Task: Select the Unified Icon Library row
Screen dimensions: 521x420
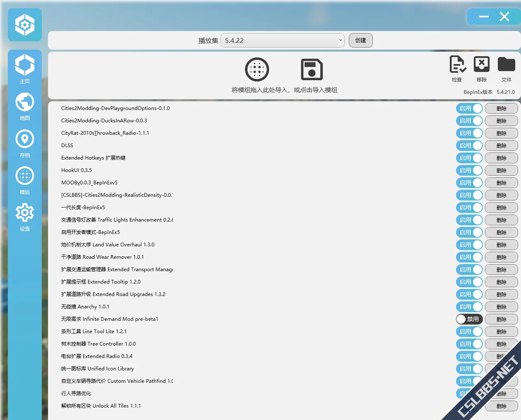Action: (x=98, y=369)
